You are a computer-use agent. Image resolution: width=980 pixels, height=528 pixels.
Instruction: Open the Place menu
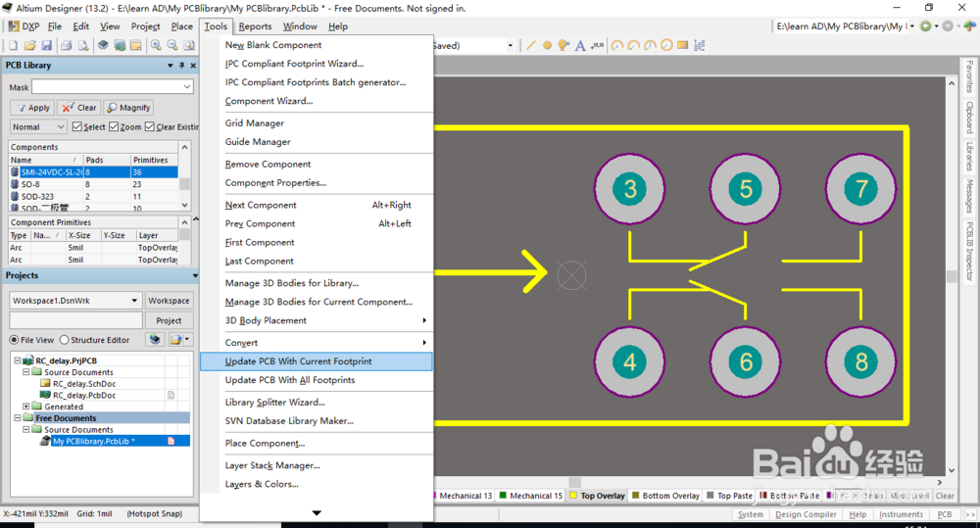tap(182, 26)
